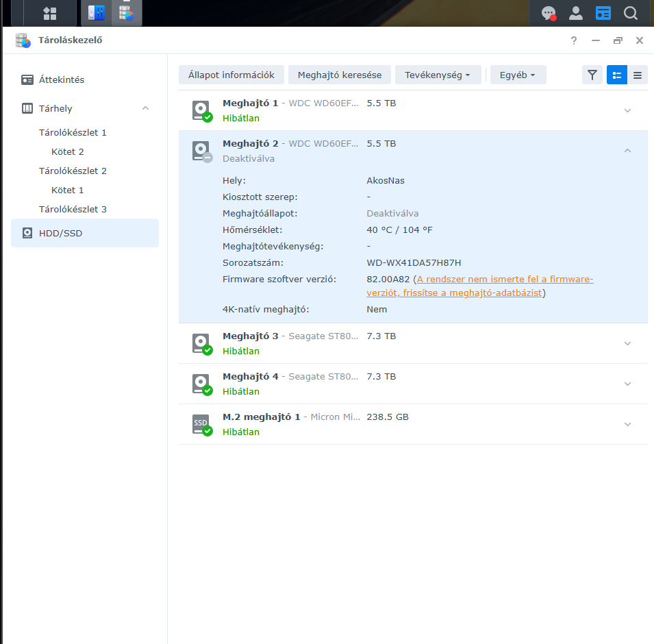The width and height of the screenshot is (654, 644).
Task: Click the filter funnel icon
Action: tap(592, 75)
